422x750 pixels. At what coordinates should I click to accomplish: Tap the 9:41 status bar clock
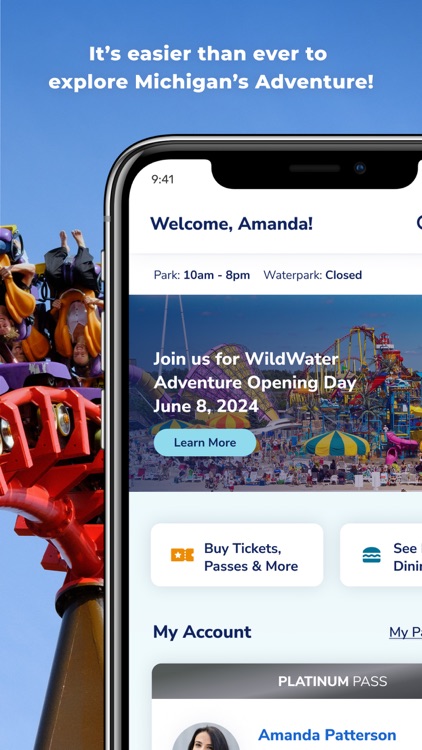coord(163,179)
